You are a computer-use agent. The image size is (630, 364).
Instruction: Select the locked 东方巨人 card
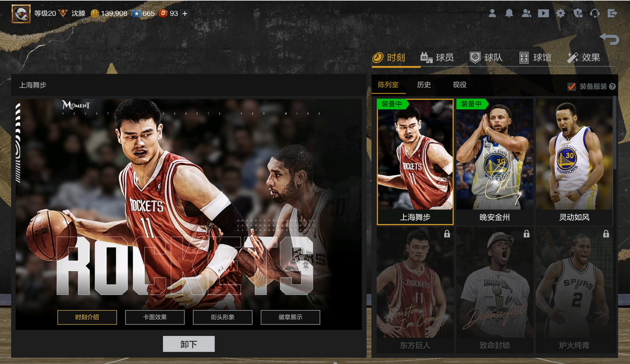pyautogui.click(x=415, y=290)
